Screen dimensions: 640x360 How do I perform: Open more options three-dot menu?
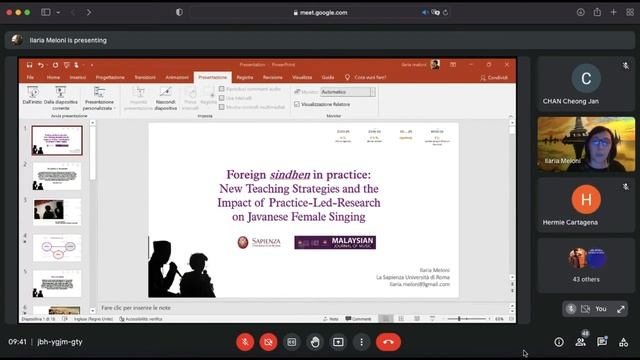[361, 342]
